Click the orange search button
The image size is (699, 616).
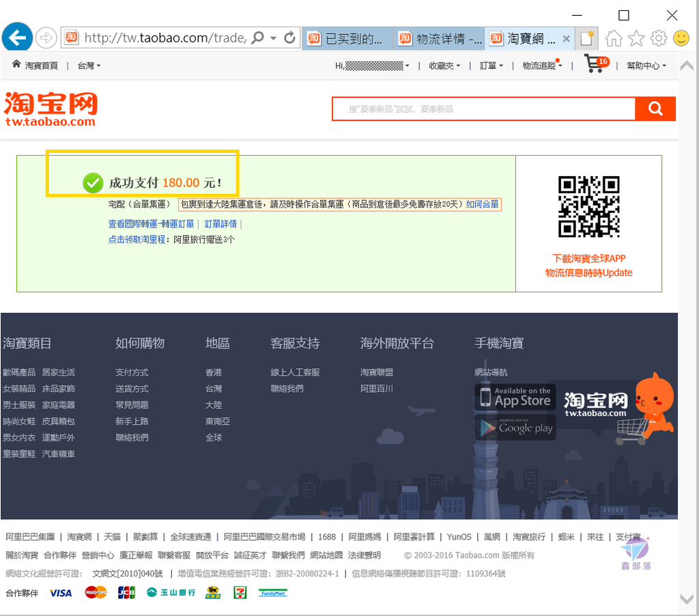655,109
